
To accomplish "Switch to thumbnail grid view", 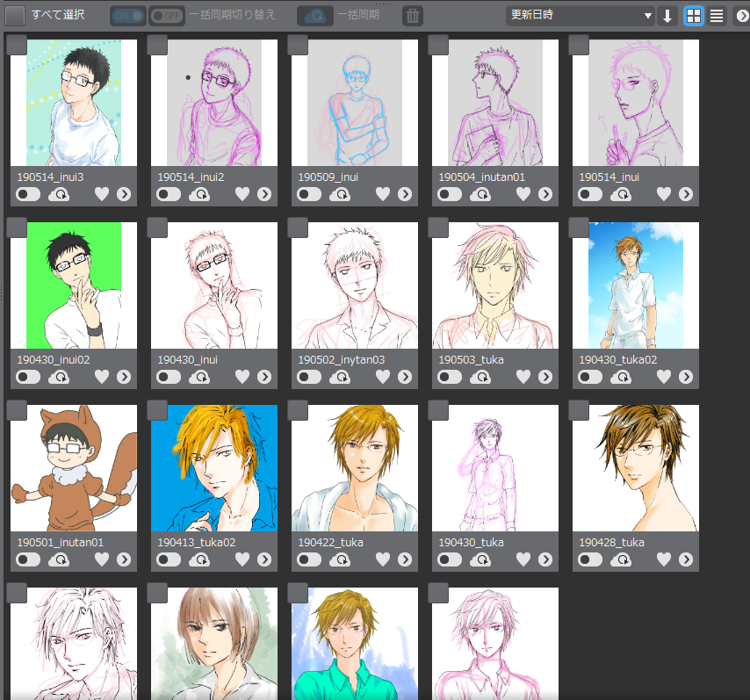I will point(694,16).
